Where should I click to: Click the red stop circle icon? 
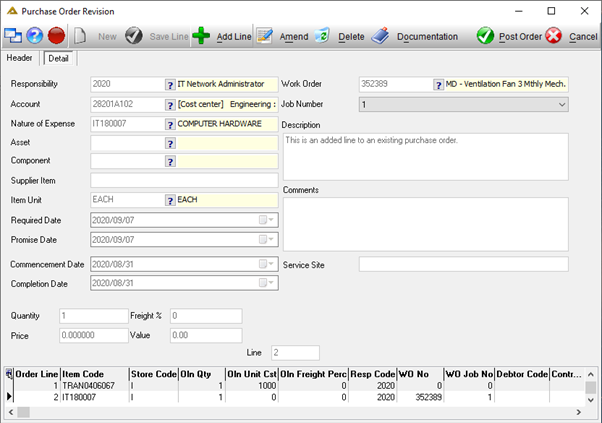pyautogui.click(x=56, y=36)
